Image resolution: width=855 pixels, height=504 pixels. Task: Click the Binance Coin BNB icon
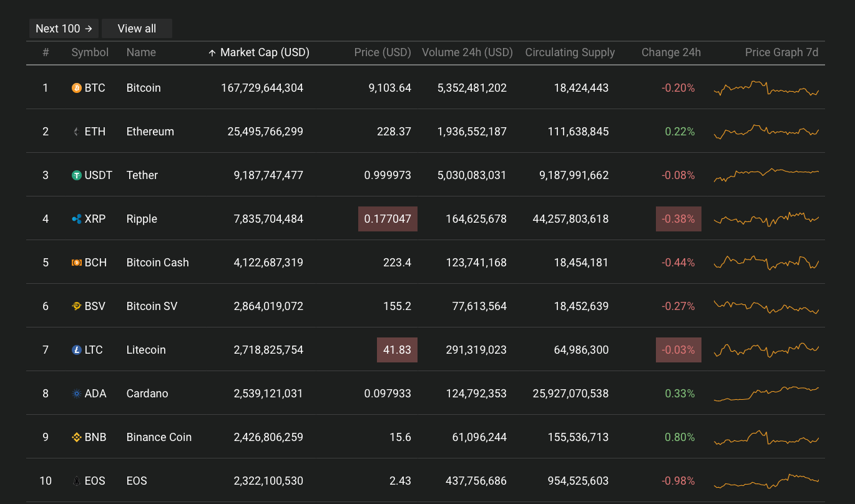pos(77,437)
